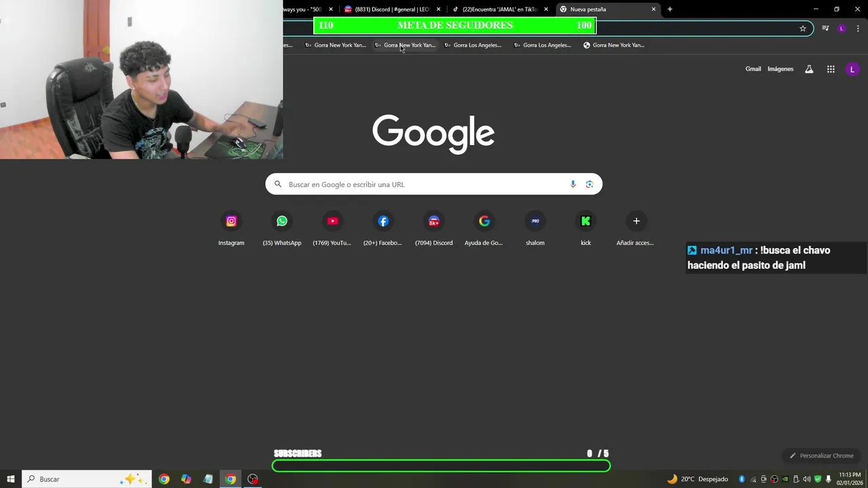Click the microphone tray icon
868x488 pixels.
pyautogui.click(x=829, y=479)
